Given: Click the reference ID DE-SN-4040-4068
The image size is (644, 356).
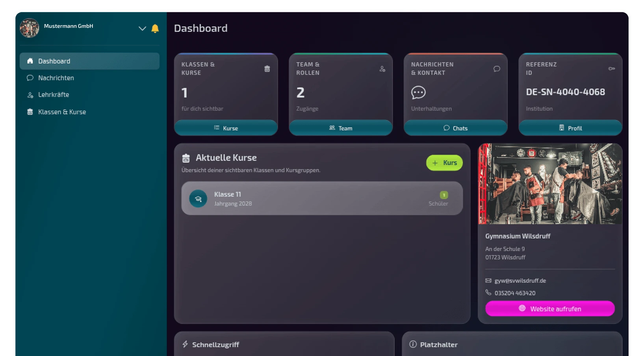Looking at the screenshot, I should coord(565,92).
